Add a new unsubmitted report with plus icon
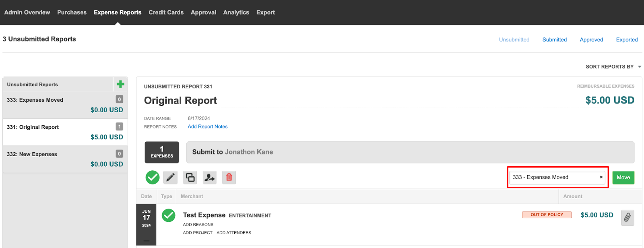The width and height of the screenshot is (644, 248). click(120, 84)
